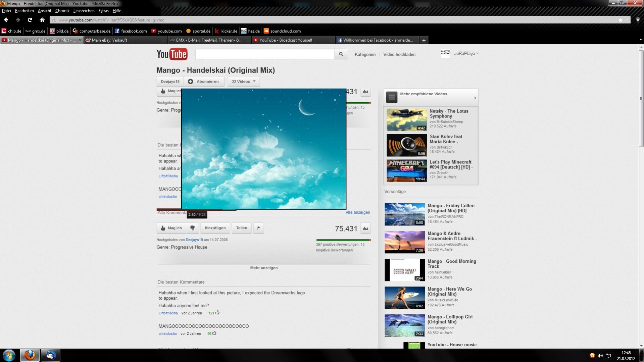Open the haz.de bookmark
The height and width of the screenshot is (362, 644).
251,31
